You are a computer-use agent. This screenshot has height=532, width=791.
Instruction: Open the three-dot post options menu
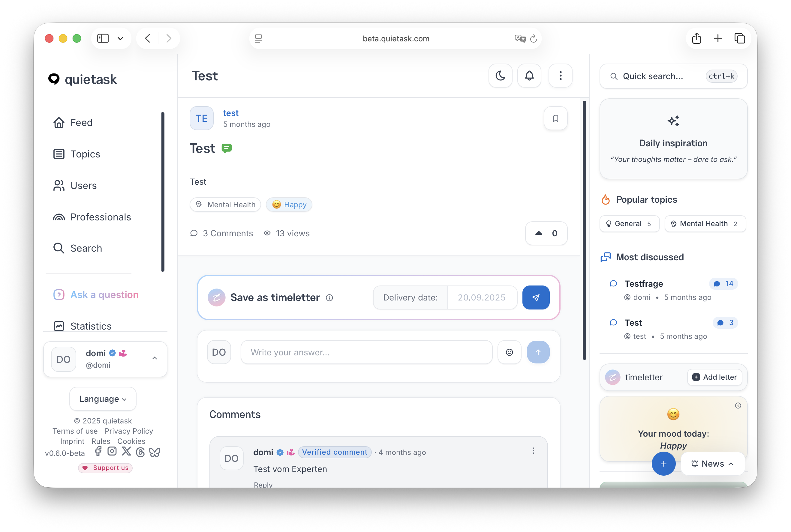[x=560, y=75]
